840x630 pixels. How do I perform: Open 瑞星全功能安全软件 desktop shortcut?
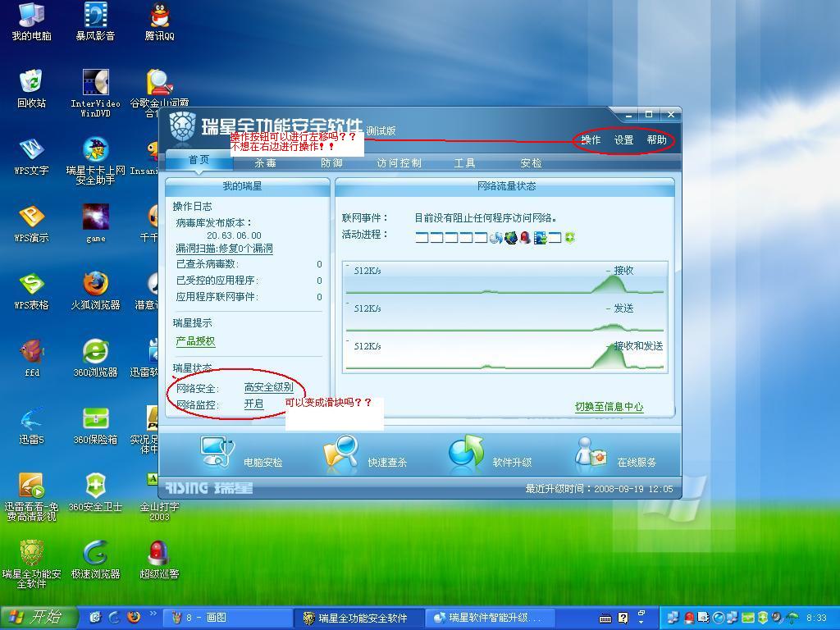click(31, 564)
